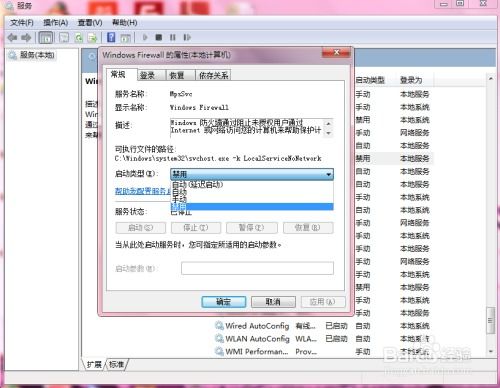The width and height of the screenshot is (500, 388).
Task: Click the Forward arrow in Services toolbar
Action: (x=26, y=37)
